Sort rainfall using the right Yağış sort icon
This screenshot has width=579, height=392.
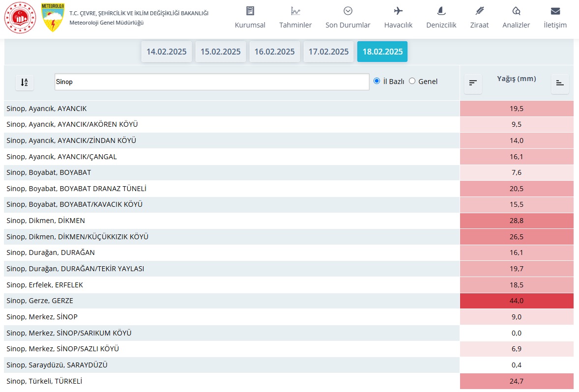pos(560,83)
